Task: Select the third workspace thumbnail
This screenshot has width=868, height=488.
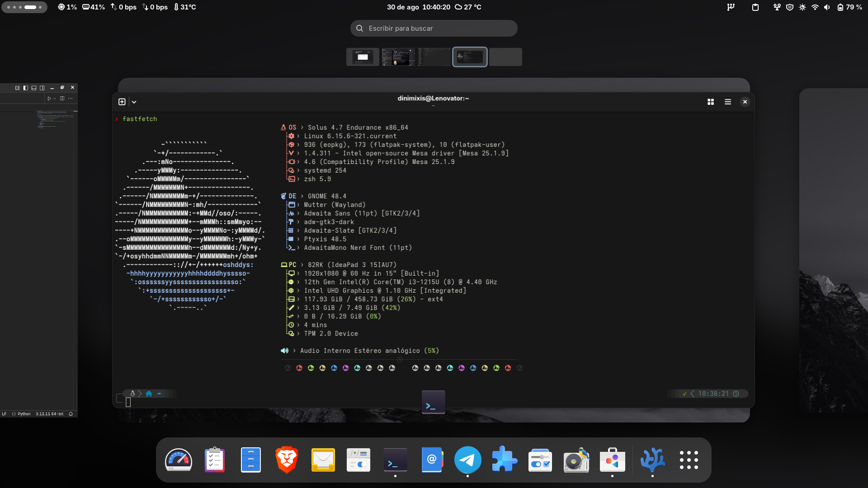Action: click(434, 57)
